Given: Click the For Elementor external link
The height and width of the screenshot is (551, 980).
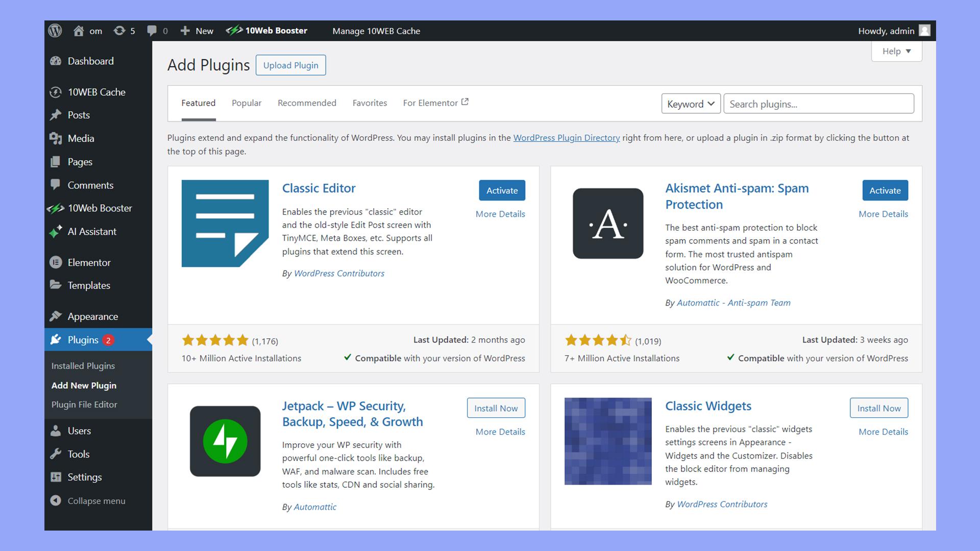Looking at the screenshot, I should [x=435, y=102].
